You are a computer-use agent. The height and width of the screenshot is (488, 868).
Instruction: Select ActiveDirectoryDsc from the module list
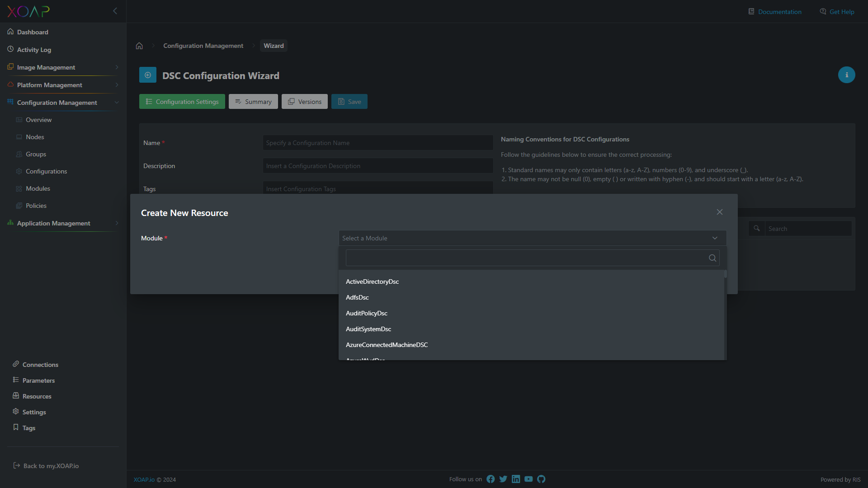[531, 282]
